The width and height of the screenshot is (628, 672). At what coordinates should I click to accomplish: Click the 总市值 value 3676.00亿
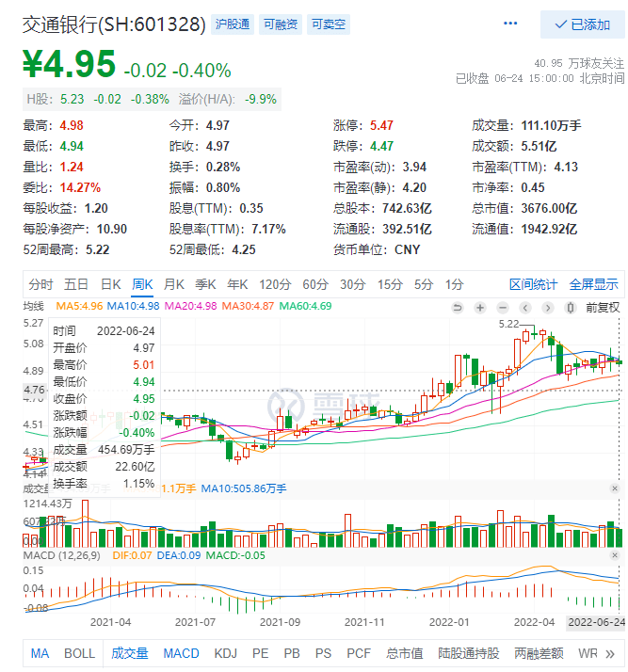(549, 208)
